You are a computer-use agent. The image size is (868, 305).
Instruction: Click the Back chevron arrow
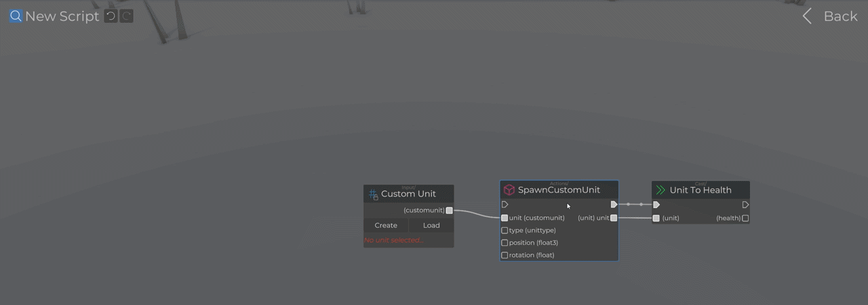click(x=807, y=16)
